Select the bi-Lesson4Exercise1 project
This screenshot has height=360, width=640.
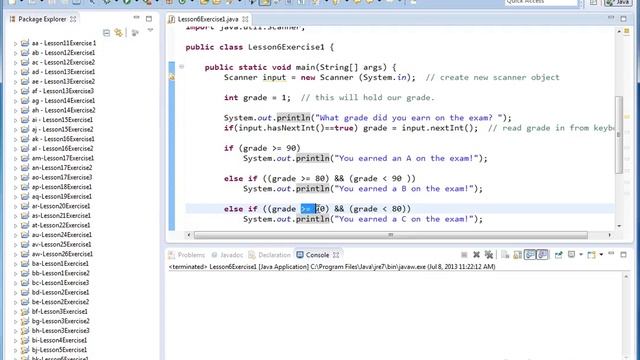pyautogui.click(x=59, y=340)
